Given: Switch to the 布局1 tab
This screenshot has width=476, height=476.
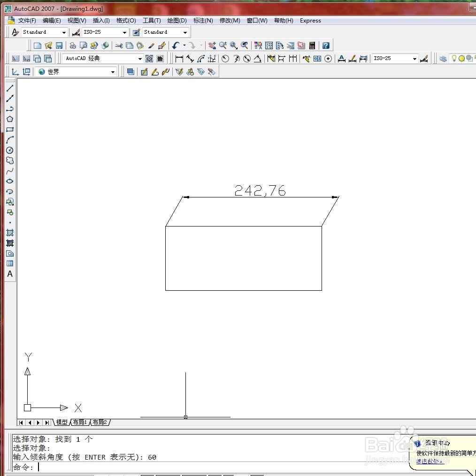Looking at the screenshot, I should point(80,422).
